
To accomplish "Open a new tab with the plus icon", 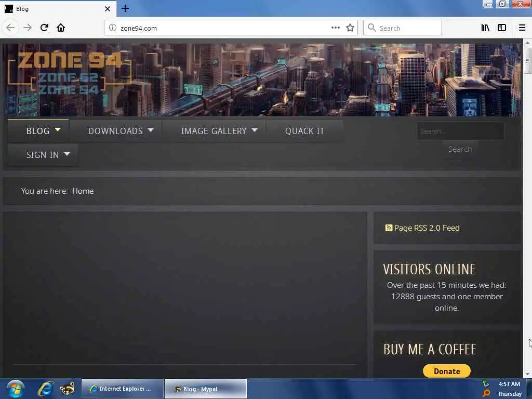I will (125, 8).
